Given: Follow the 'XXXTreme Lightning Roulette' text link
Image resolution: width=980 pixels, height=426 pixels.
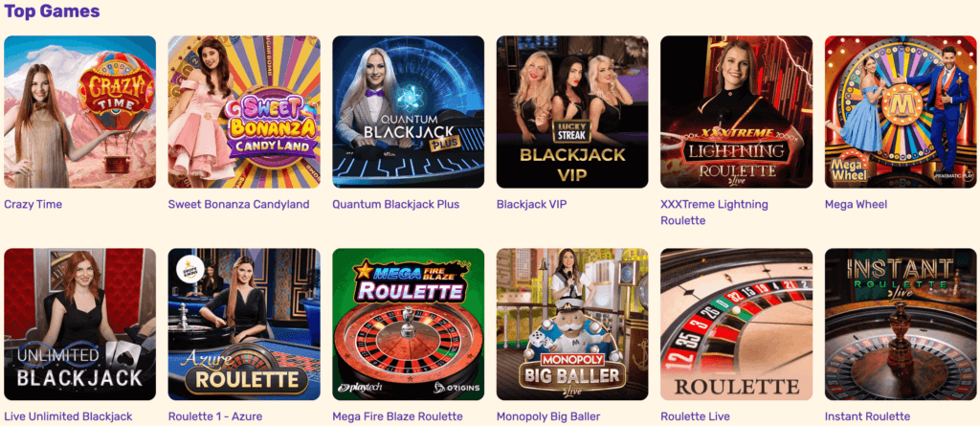Looking at the screenshot, I should tap(714, 213).
